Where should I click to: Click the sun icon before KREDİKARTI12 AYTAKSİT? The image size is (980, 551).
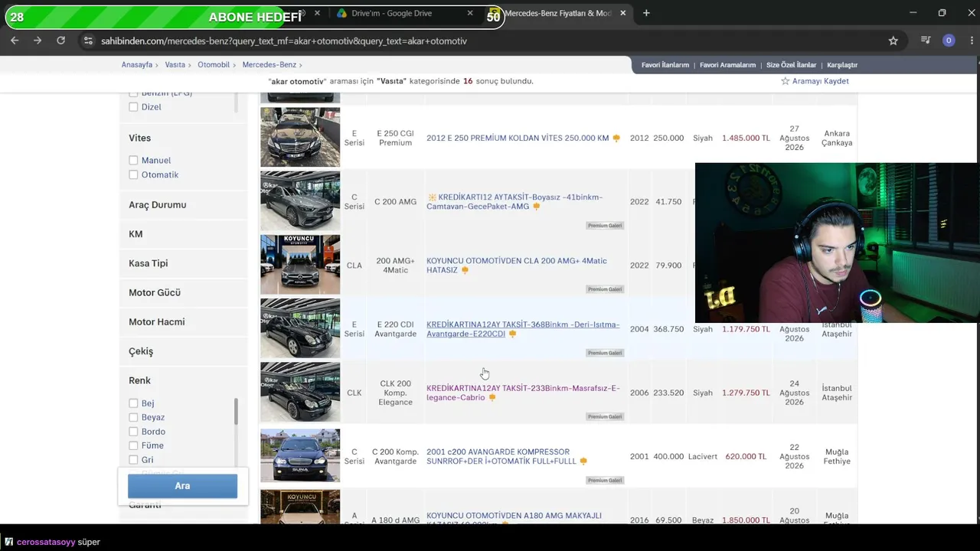[432, 197]
